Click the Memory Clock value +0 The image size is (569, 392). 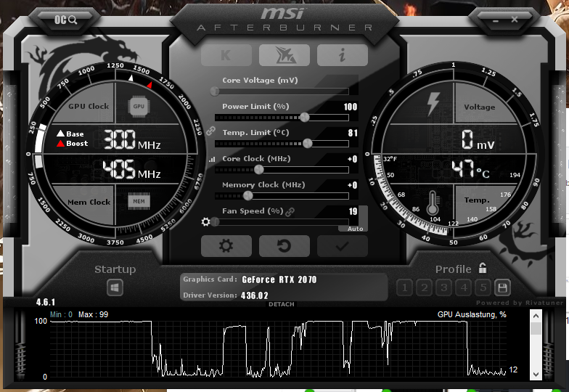[x=352, y=185]
